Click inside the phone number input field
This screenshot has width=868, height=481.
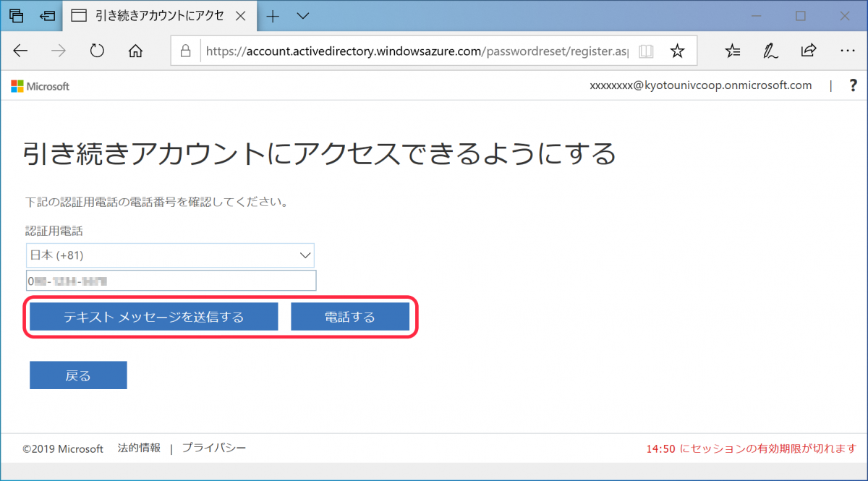tap(171, 281)
